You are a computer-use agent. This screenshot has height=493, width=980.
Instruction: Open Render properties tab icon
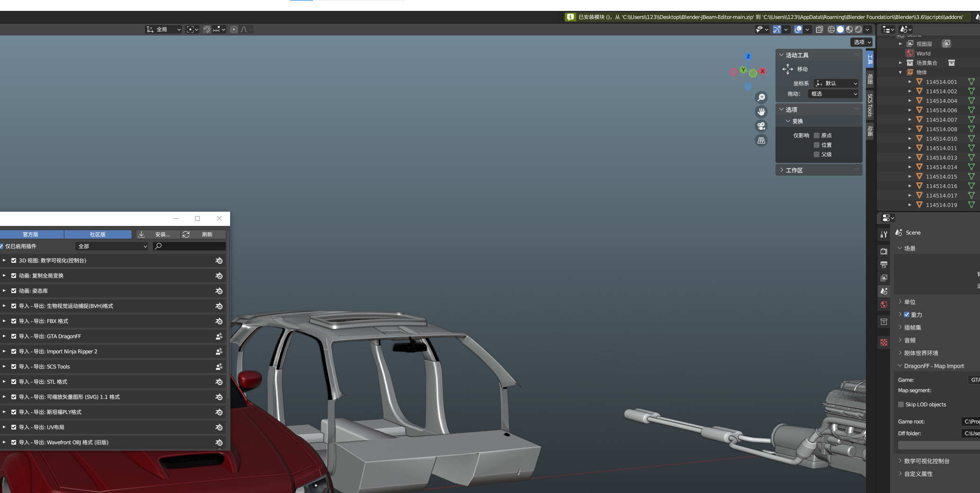point(884,251)
